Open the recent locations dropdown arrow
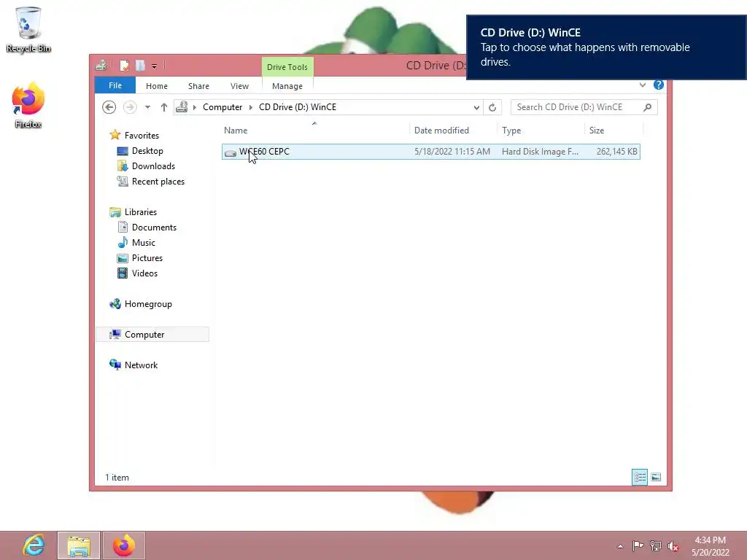 (147, 107)
